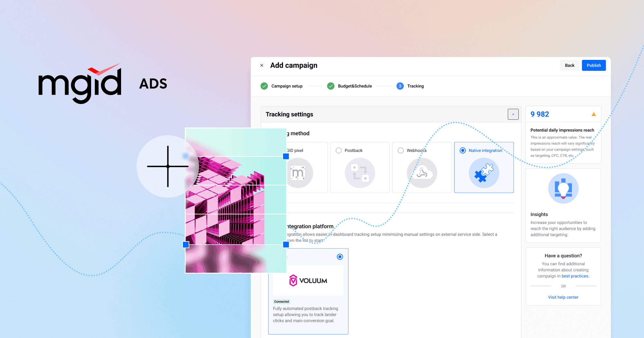This screenshot has height=338, width=644.
Task: Click the Have a question? heading
Action: tap(563, 256)
